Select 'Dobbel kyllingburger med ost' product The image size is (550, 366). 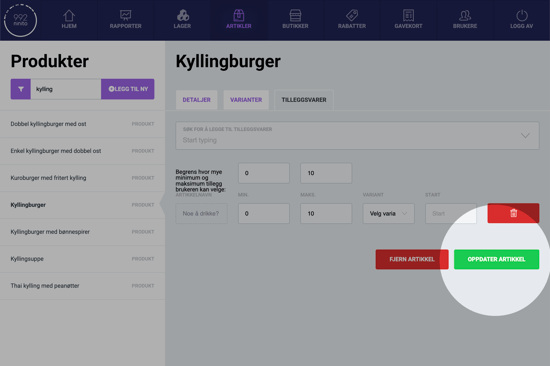tap(82, 124)
